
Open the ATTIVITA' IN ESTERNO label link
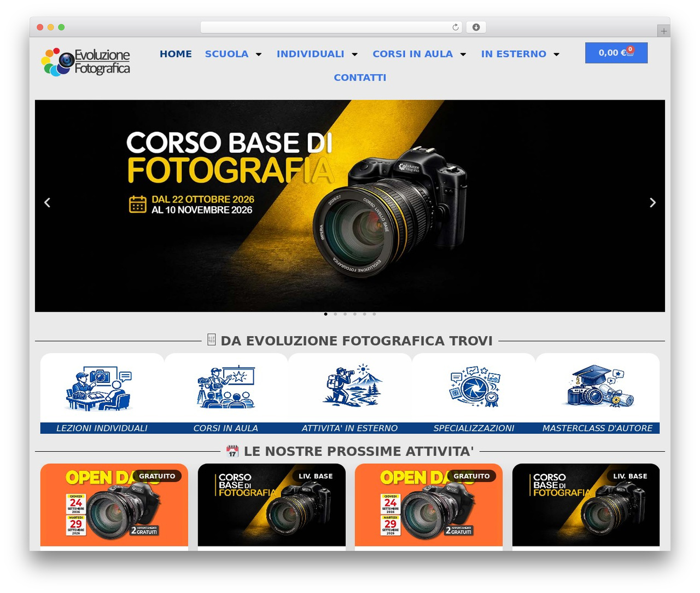click(350, 428)
